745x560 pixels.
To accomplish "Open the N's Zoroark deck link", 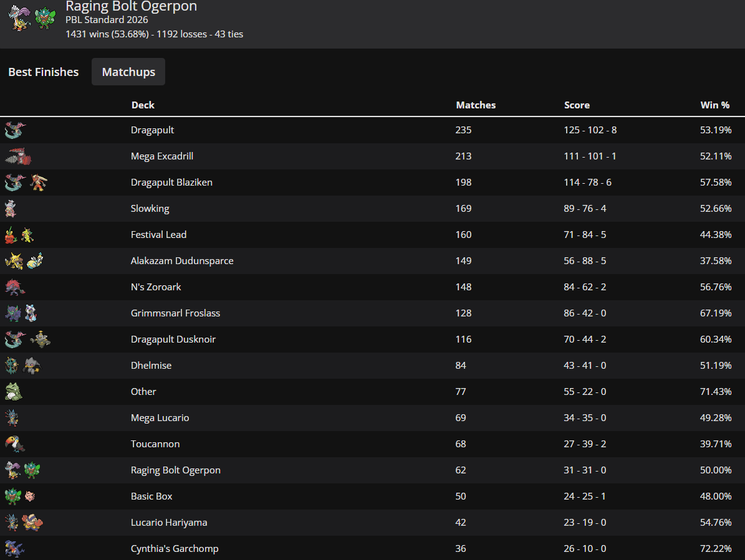I will [x=156, y=287].
